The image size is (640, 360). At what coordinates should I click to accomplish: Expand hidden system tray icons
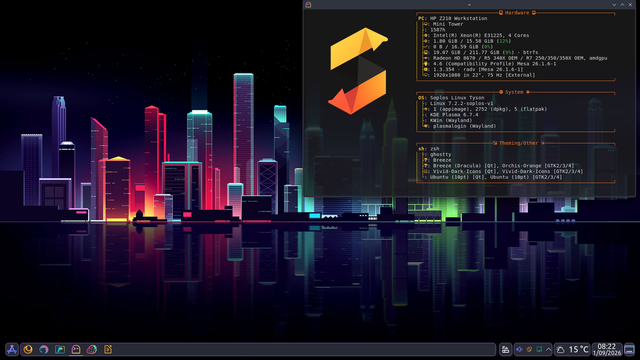[548, 349]
